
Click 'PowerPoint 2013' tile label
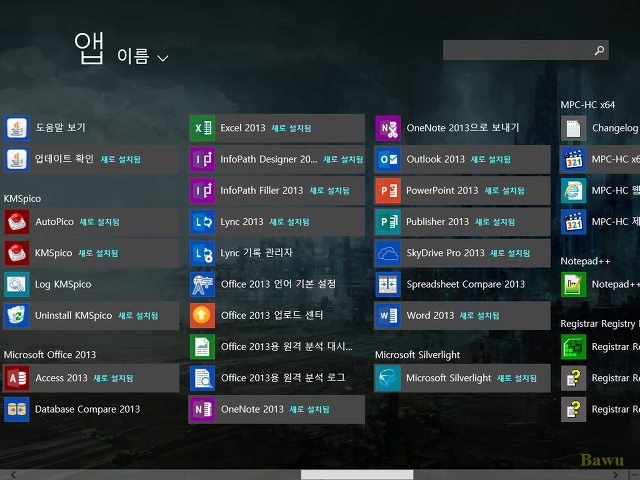point(442,191)
